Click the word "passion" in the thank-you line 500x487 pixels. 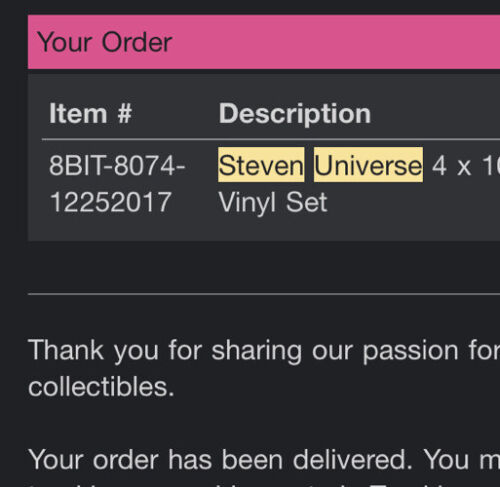[411, 352]
